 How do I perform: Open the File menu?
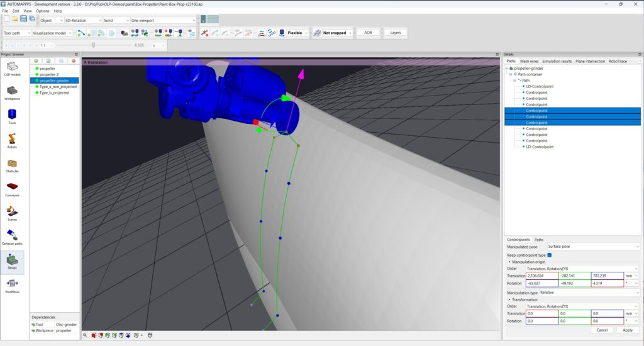point(5,11)
